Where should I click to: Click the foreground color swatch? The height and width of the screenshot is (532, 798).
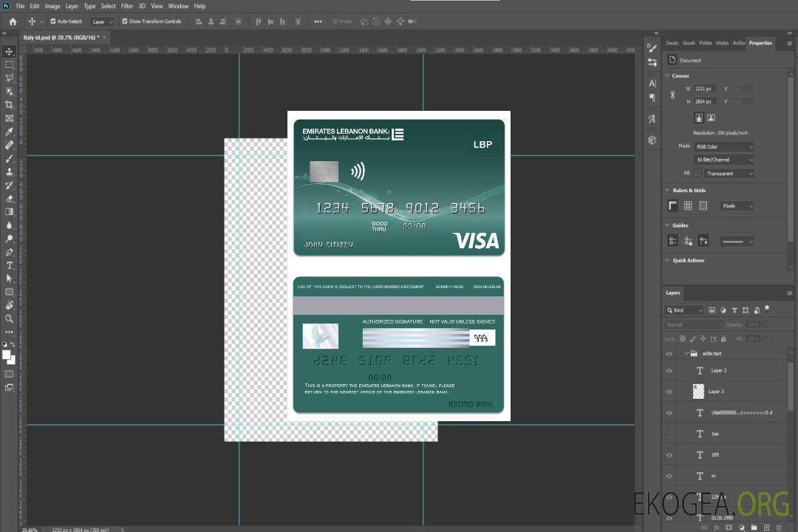[x=6, y=355]
